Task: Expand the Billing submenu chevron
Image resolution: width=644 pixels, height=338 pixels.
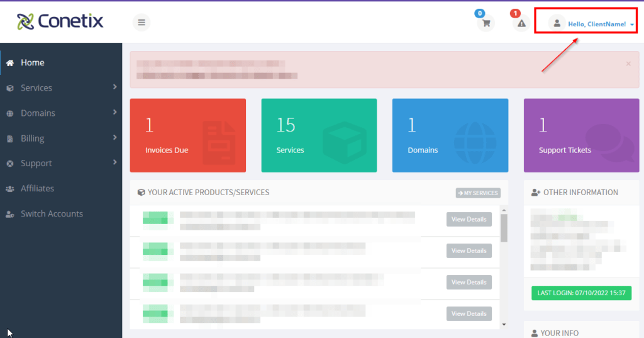Action: pos(114,137)
